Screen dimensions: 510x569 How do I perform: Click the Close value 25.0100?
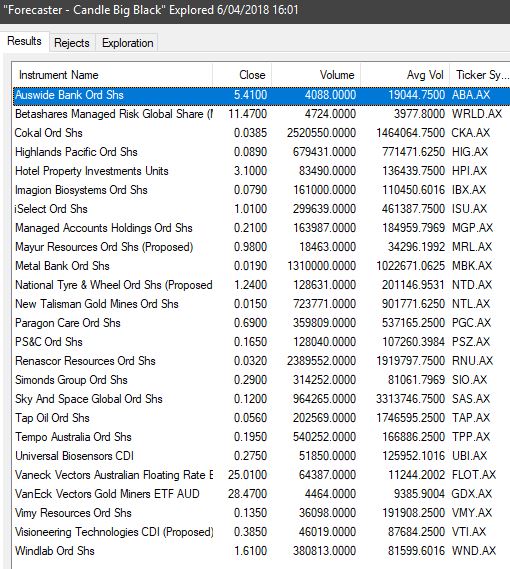pyautogui.click(x=248, y=475)
